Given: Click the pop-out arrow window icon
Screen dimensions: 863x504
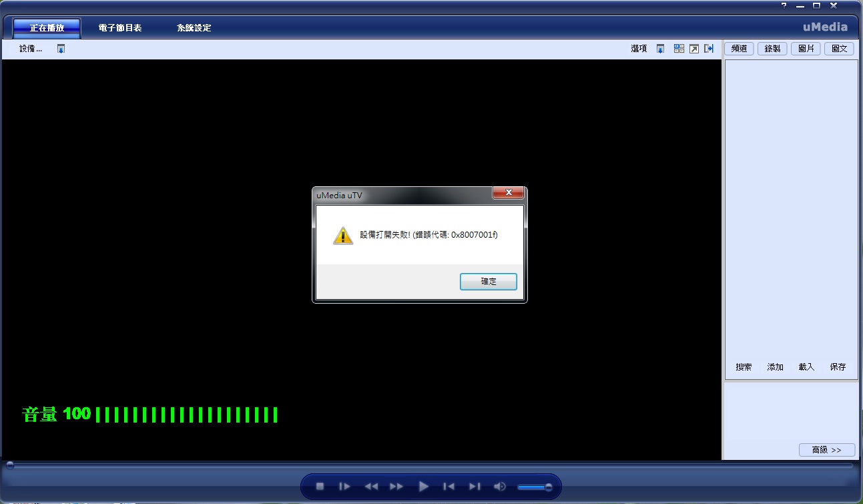Looking at the screenshot, I should tap(694, 49).
